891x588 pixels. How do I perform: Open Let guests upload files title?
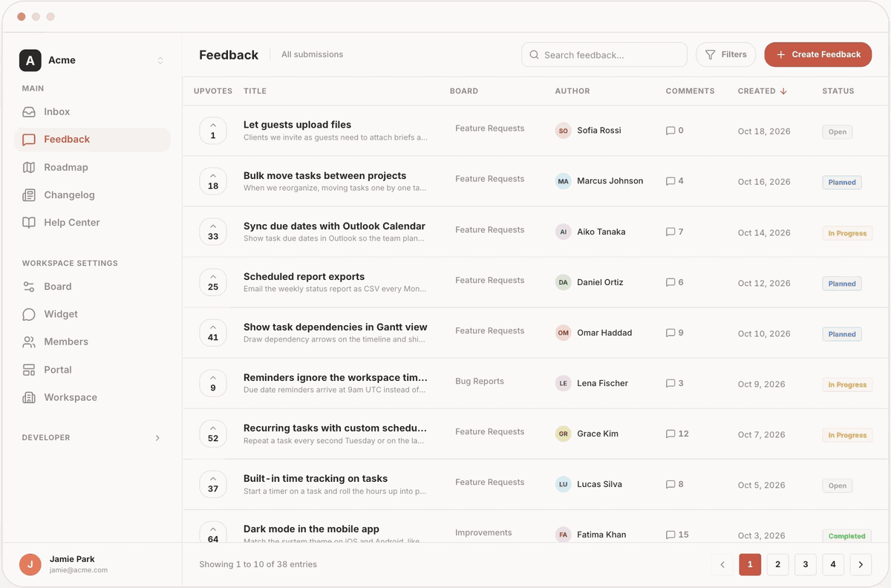pyautogui.click(x=297, y=125)
